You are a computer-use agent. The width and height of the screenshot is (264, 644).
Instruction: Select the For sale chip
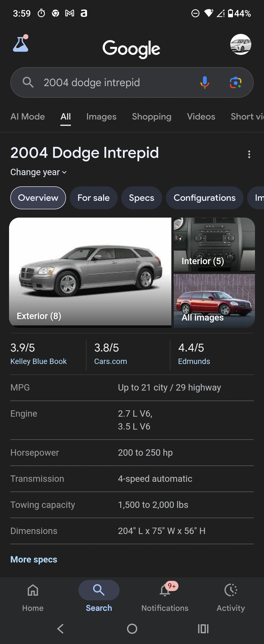(93, 198)
